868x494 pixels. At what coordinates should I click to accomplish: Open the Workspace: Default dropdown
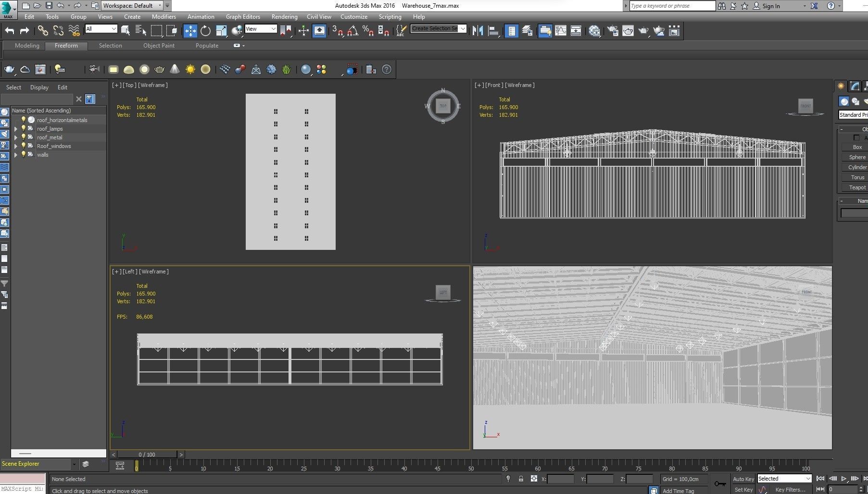(x=160, y=5)
